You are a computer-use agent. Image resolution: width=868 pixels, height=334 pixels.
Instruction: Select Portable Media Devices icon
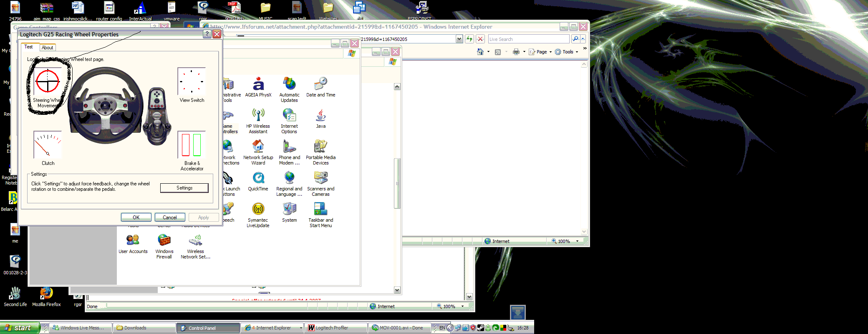pyautogui.click(x=320, y=152)
